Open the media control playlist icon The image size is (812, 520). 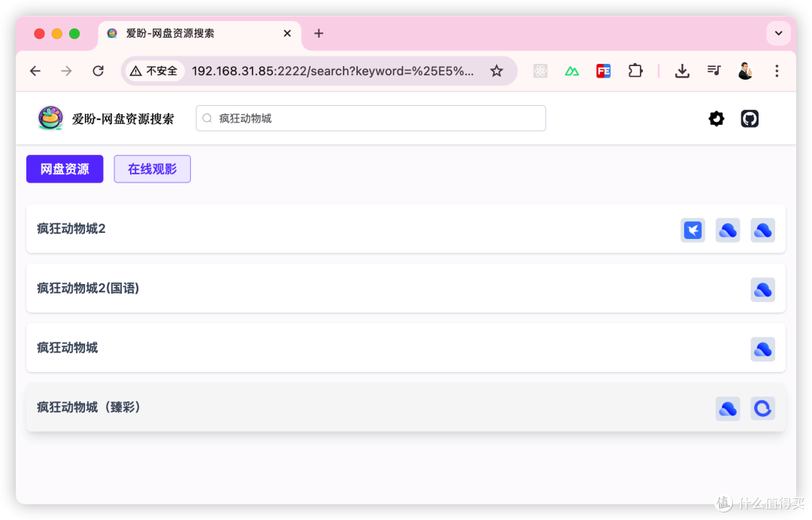(x=714, y=71)
